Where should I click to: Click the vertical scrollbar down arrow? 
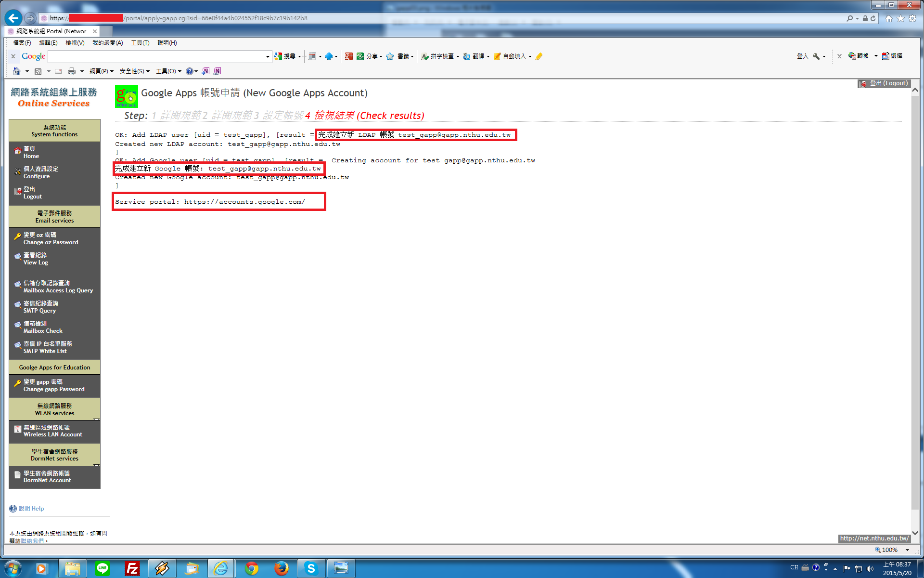915,533
